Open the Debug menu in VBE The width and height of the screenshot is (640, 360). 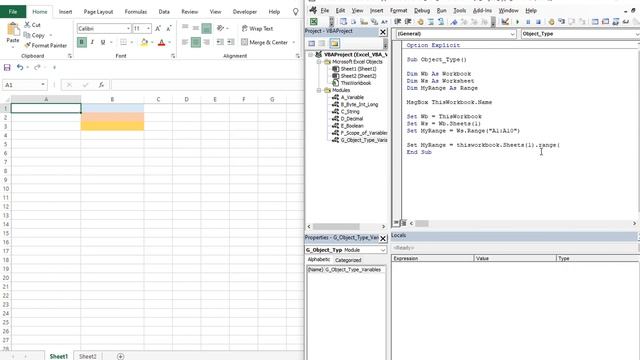[422, 11]
